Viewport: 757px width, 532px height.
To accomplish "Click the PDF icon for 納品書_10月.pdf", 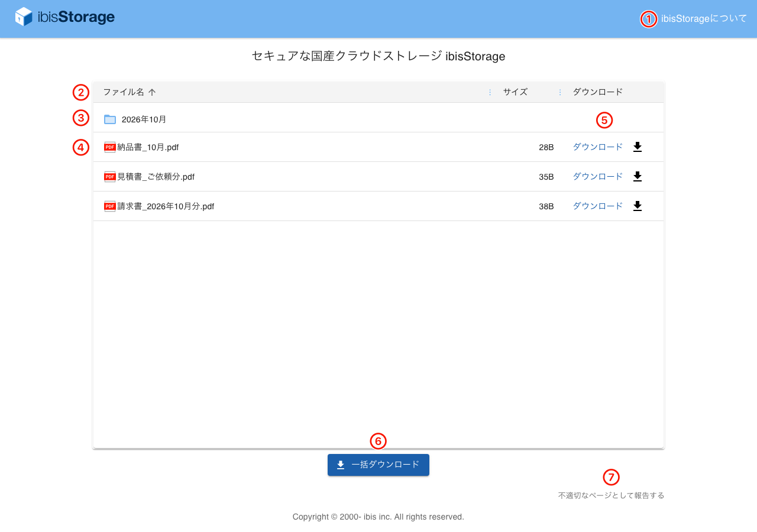I will tap(110, 147).
